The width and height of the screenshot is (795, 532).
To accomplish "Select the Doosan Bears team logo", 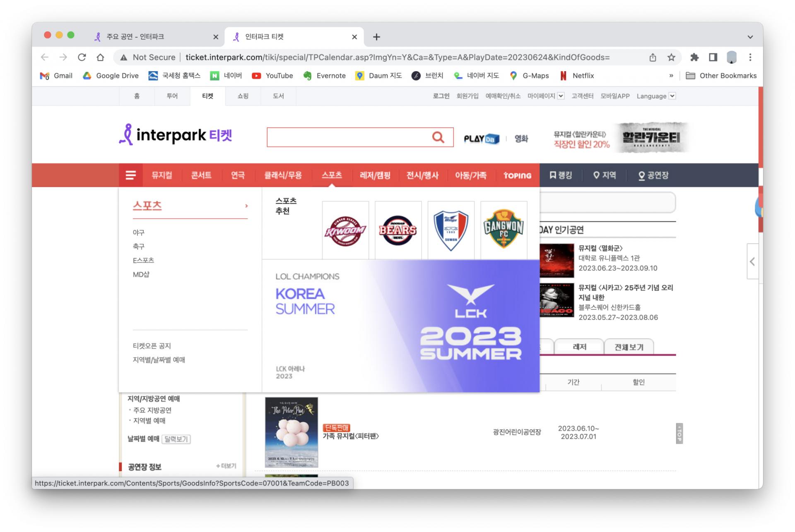I will click(398, 230).
